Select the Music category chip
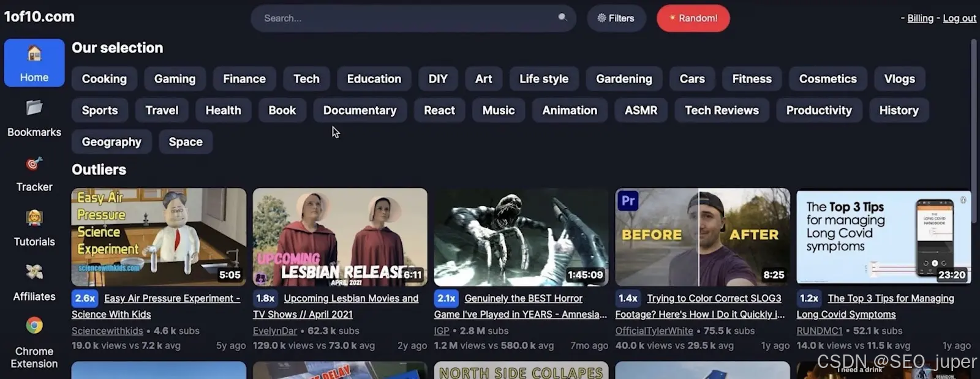 tap(499, 110)
